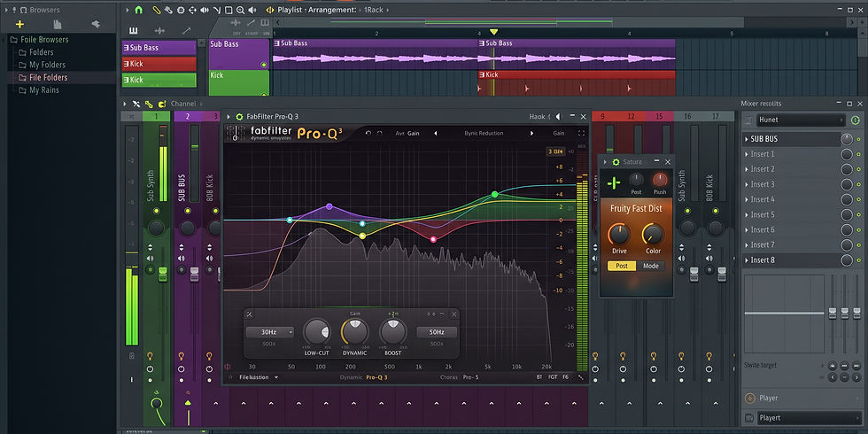Image resolution: width=868 pixels, height=434 pixels.
Task: Adjust the Color knob in Fruity Fast Dist
Action: (653, 234)
